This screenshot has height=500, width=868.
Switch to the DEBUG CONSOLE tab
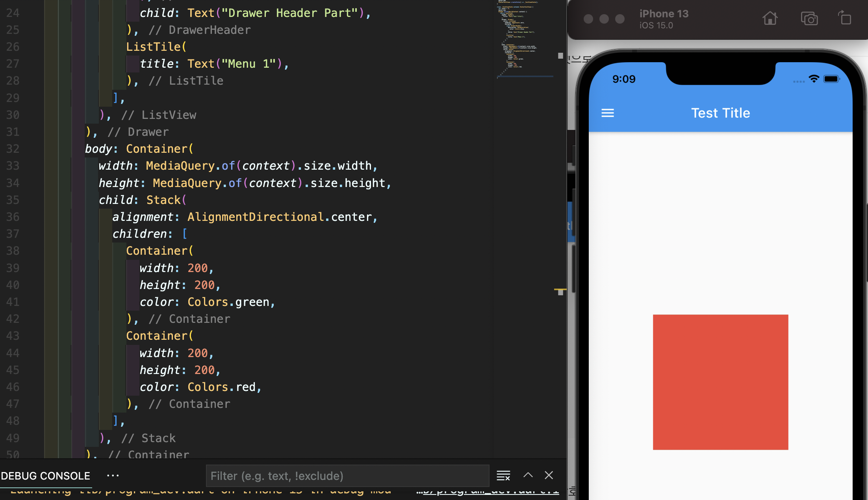coord(46,476)
